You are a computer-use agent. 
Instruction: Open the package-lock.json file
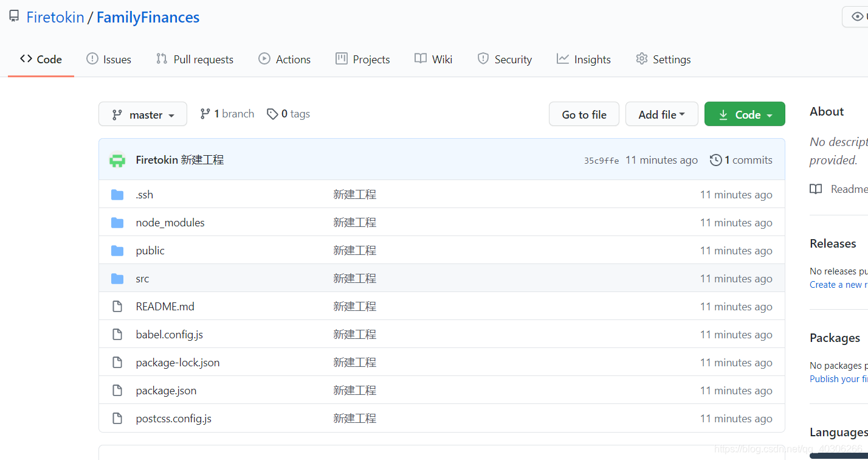click(178, 363)
